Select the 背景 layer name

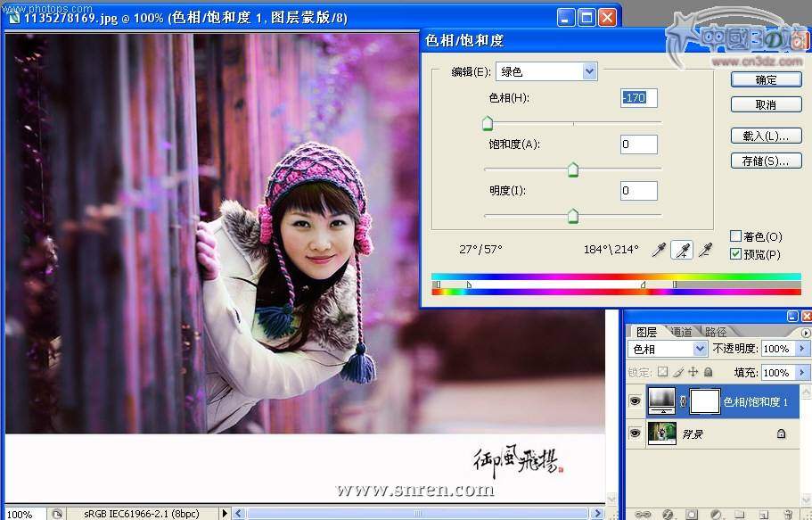pos(693,434)
